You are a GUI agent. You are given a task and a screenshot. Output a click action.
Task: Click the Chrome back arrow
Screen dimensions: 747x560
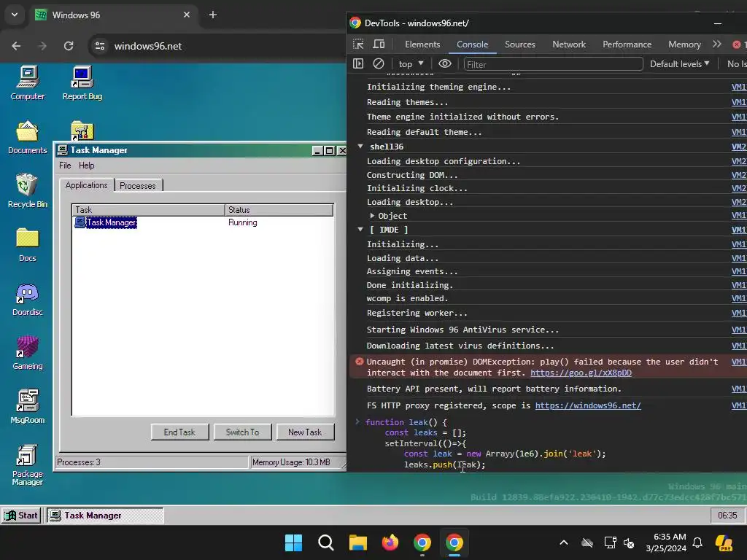click(16, 46)
